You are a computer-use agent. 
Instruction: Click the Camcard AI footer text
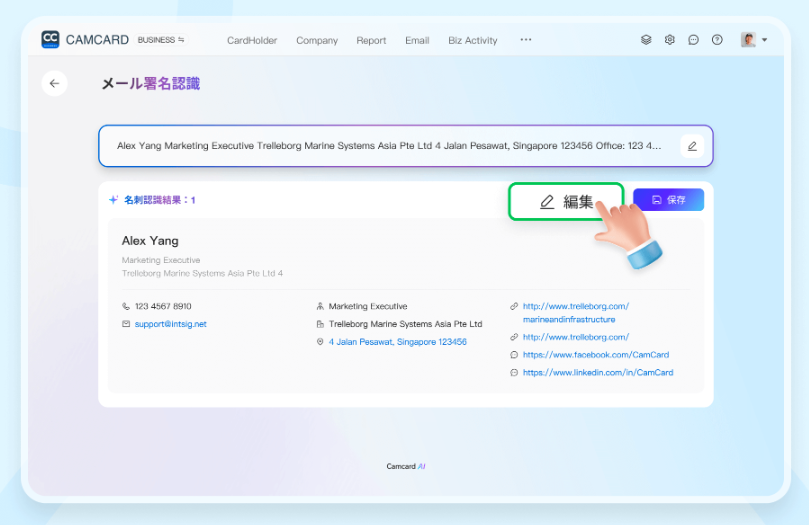[406, 466]
